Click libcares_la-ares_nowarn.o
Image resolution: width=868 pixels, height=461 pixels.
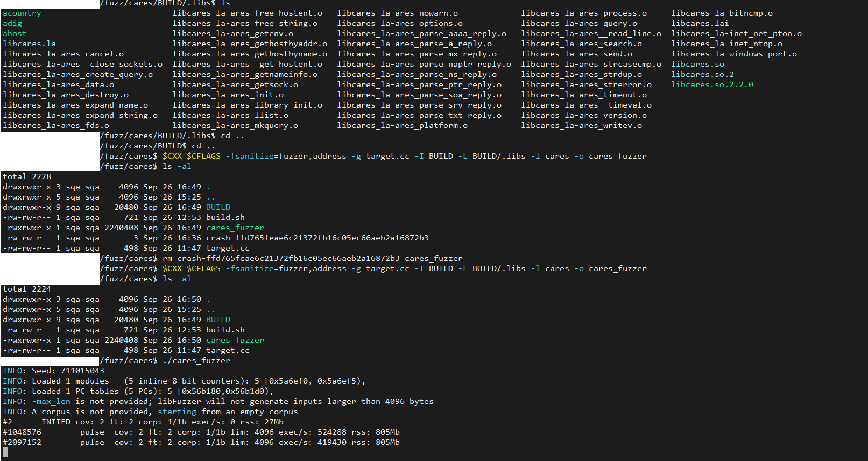click(x=398, y=13)
